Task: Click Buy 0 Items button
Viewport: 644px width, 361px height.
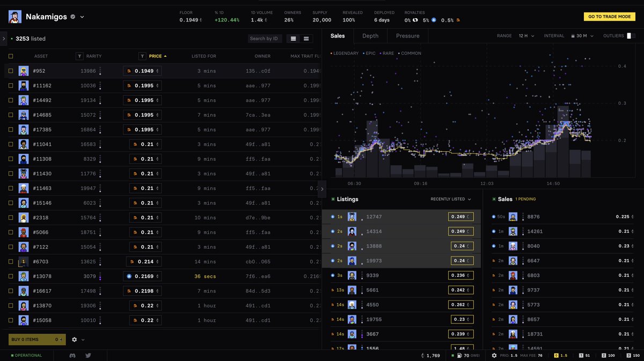Action: click(37, 339)
